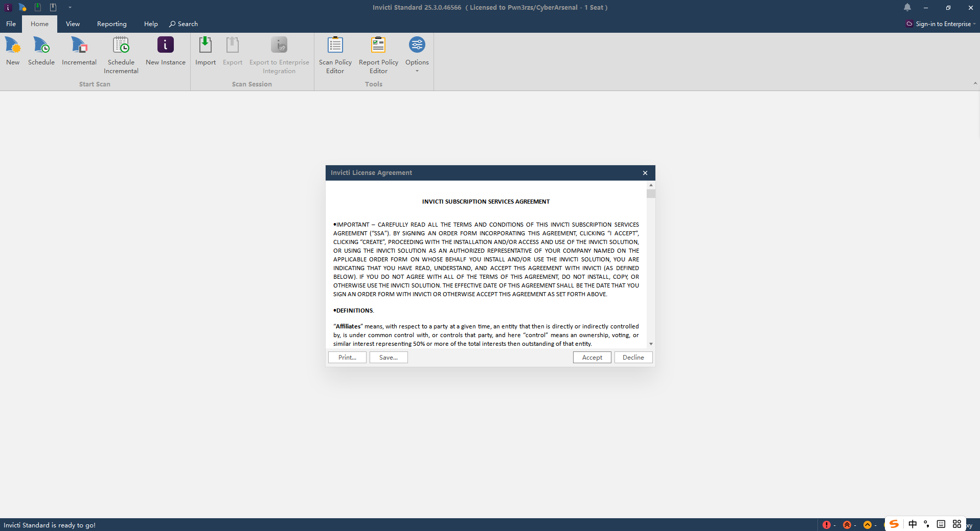Click the license text scrollbar thumb
Viewport: 980px width, 531px height.
coord(651,193)
